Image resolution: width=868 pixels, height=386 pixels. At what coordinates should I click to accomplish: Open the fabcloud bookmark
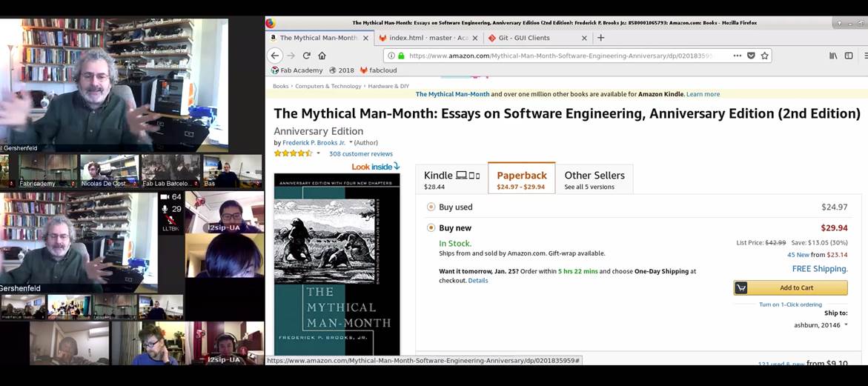pyautogui.click(x=379, y=70)
